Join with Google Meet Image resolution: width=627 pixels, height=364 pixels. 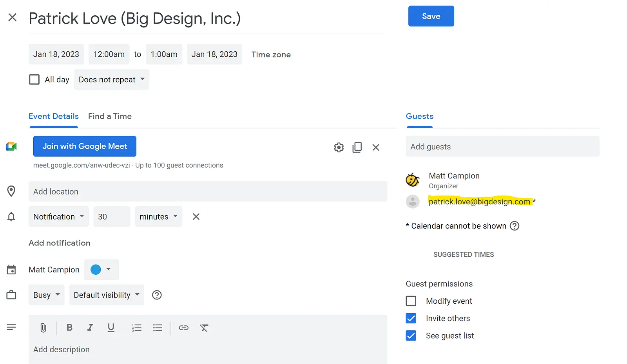85,146
